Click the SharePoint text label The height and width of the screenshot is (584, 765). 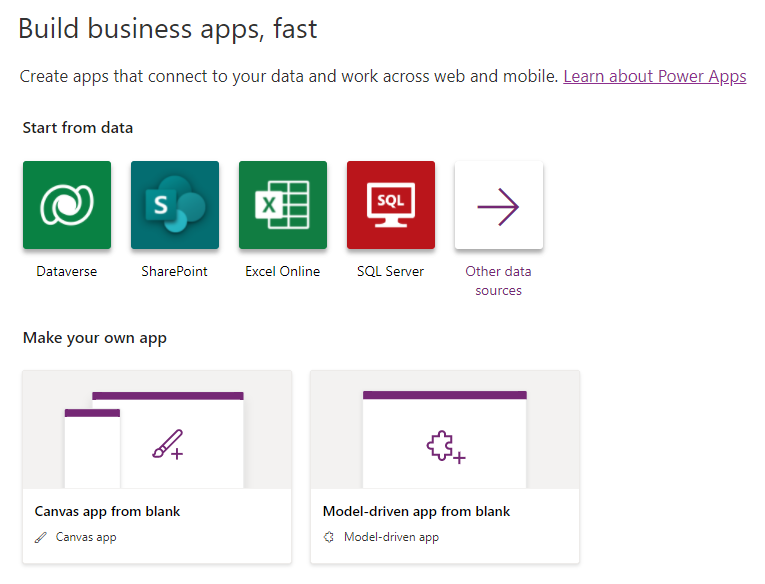point(175,271)
